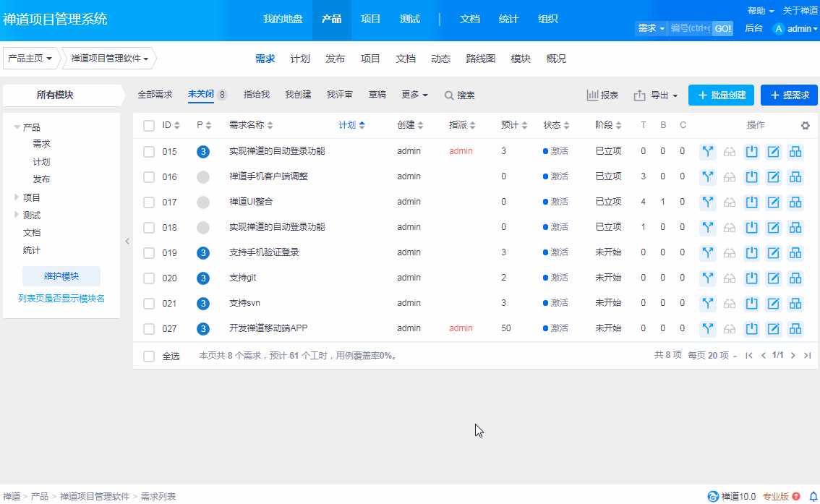820x504 pixels.
Task: Expand the 项目 tree node in the sidebar
Action: [17, 197]
